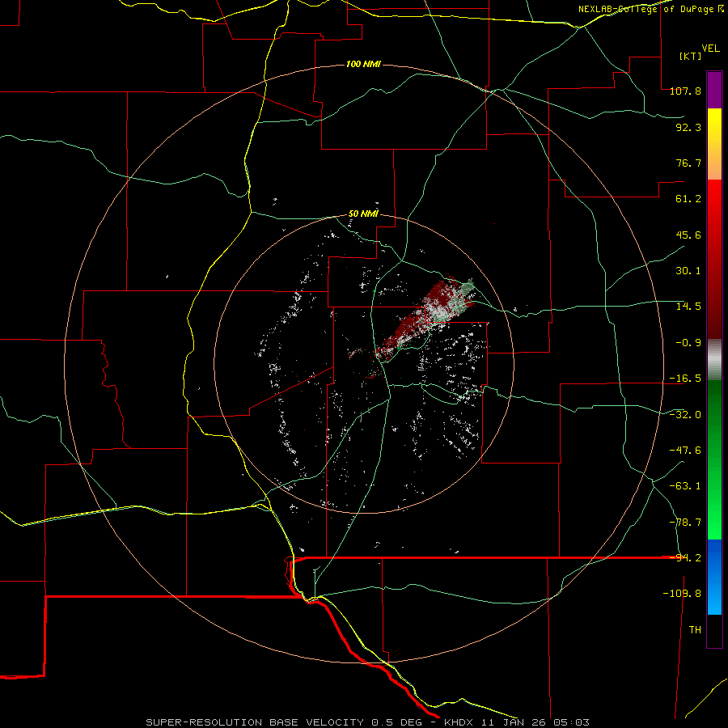Click the '[KT]' units label
The image size is (728, 728).
click(691, 56)
